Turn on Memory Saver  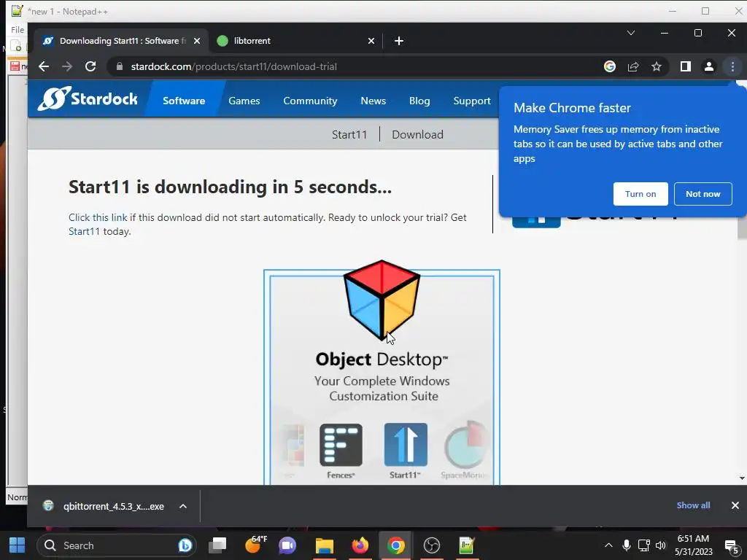click(640, 194)
